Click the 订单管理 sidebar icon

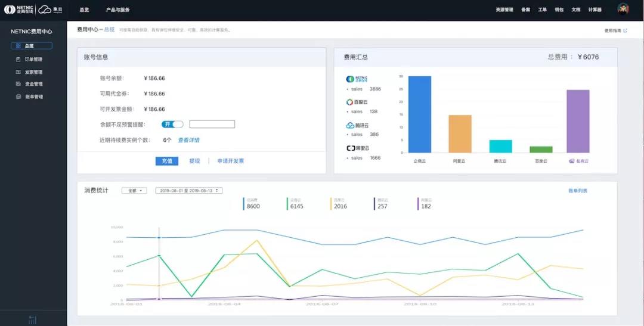coord(18,60)
